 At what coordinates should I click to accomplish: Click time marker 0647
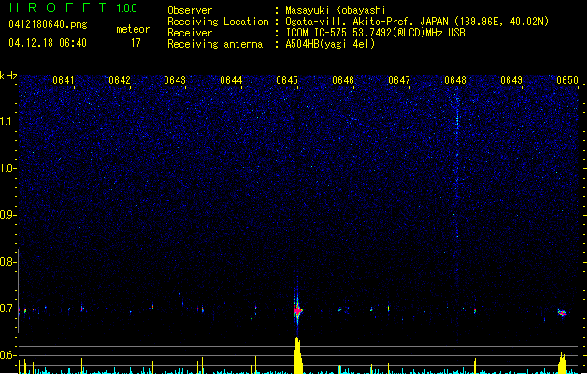(399, 80)
